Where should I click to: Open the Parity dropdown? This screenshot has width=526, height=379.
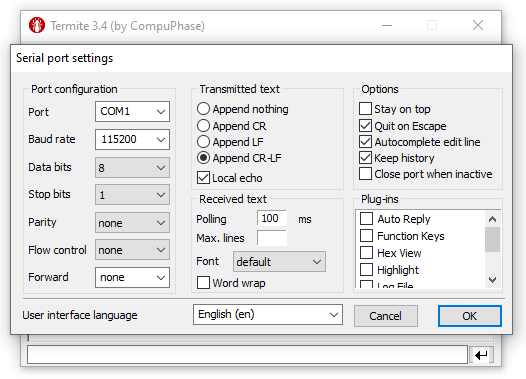click(132, 222)
